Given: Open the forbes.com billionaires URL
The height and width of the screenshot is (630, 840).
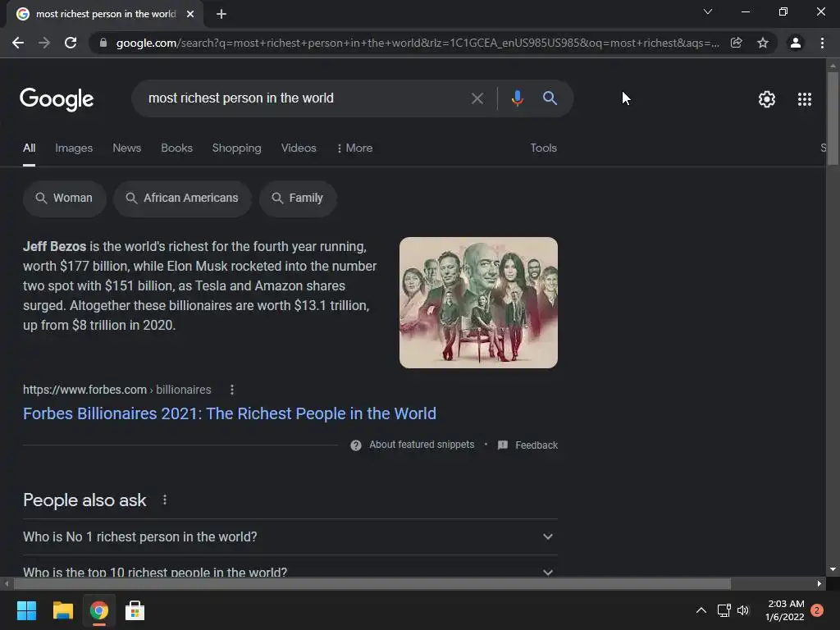Looking at the screenshot, I should [x=116, y=390].
